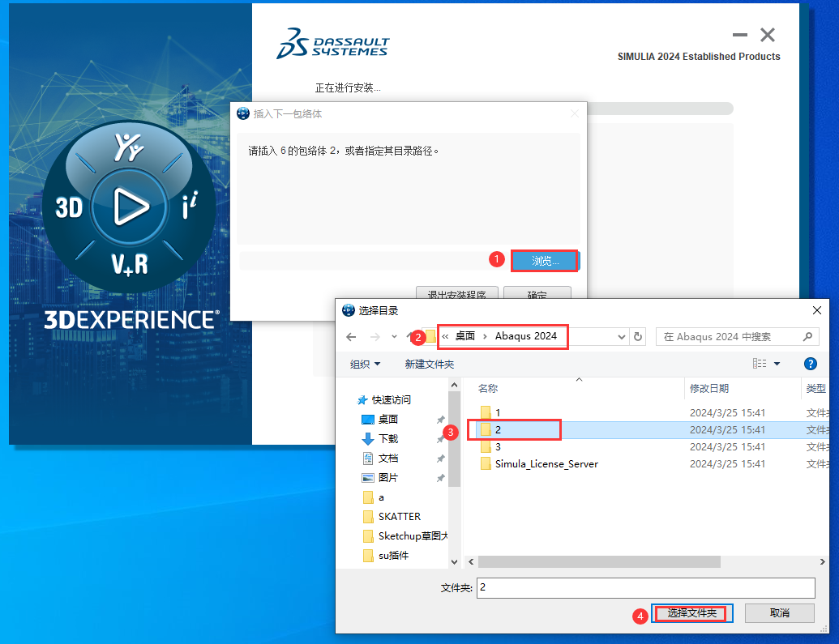Open help with the question mark icon
This screenshot has height=644, width=839.
tap(810, 364)
